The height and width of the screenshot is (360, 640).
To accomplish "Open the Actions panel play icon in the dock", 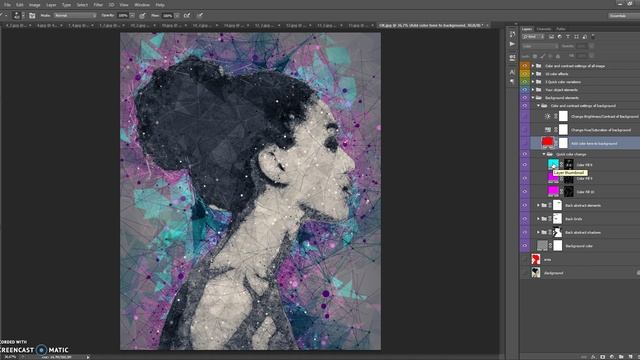I will (512, 44).
